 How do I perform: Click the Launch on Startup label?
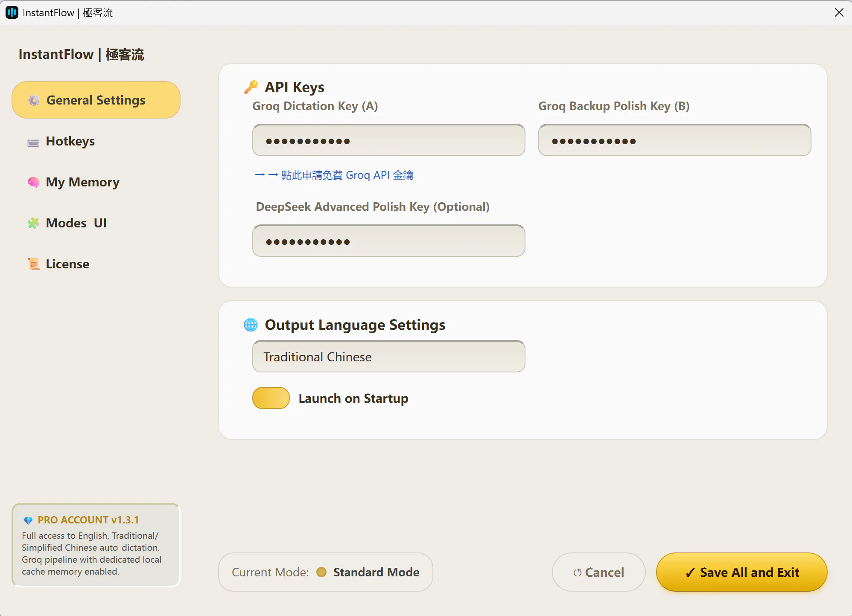click(x=353, y=398)
